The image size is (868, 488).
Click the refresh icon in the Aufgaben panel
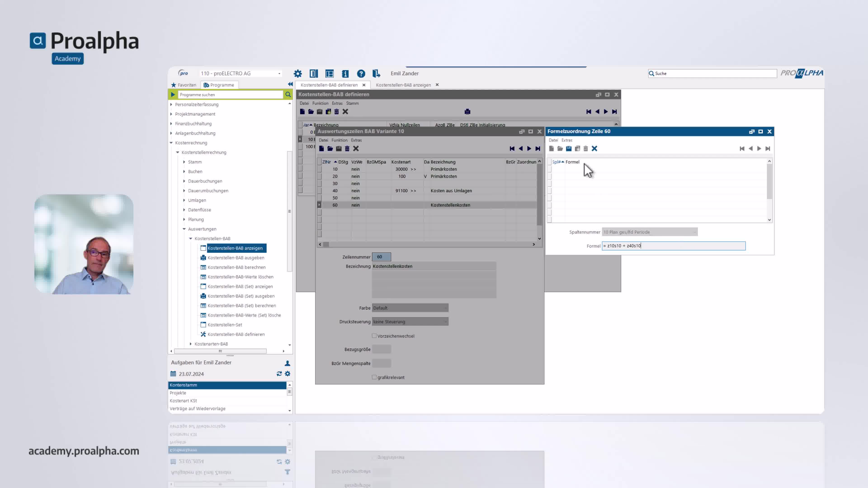[x=279, y=373]
